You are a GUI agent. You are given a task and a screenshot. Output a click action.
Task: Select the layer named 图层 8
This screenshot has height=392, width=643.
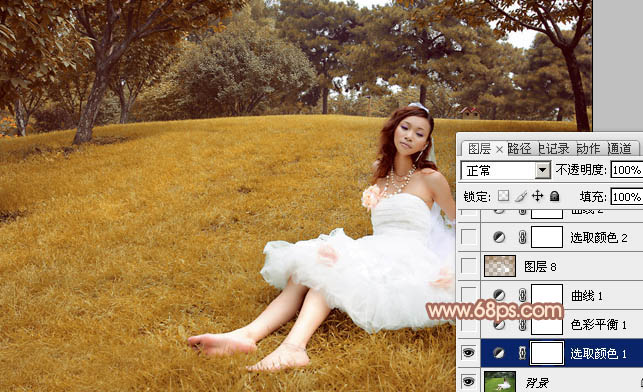540,267
